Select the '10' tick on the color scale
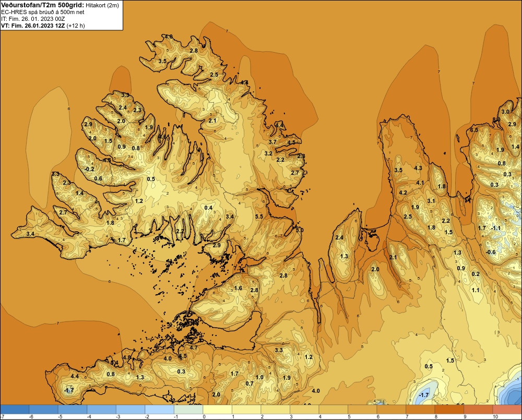Viewport: 522px width, 420px height. point(495,417)
